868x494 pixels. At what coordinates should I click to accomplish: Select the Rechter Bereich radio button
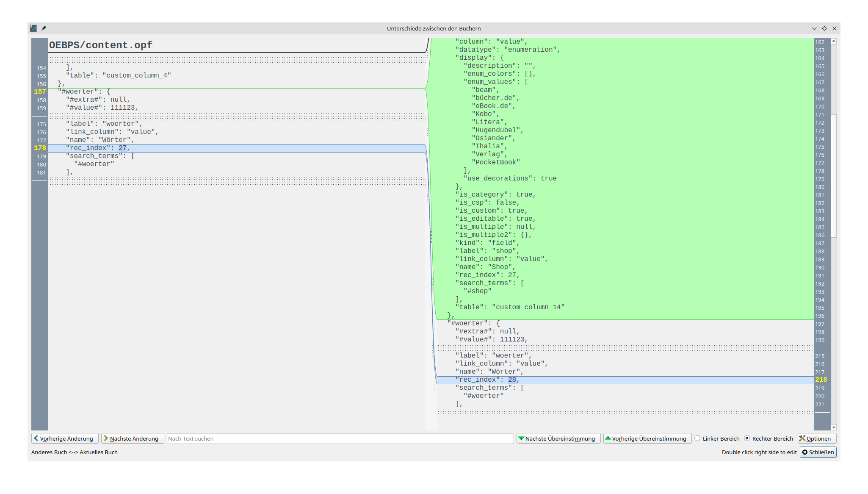coord(747,438)
